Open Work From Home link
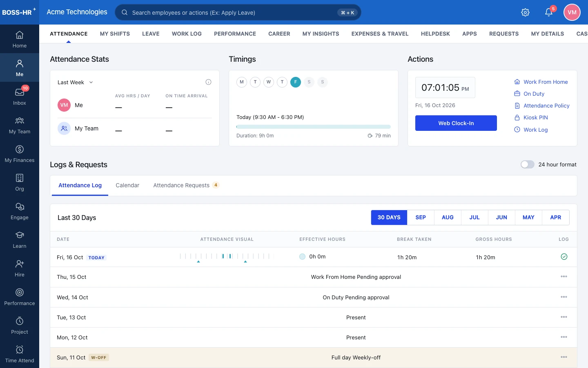588x368 pixels. coord(541,82)
